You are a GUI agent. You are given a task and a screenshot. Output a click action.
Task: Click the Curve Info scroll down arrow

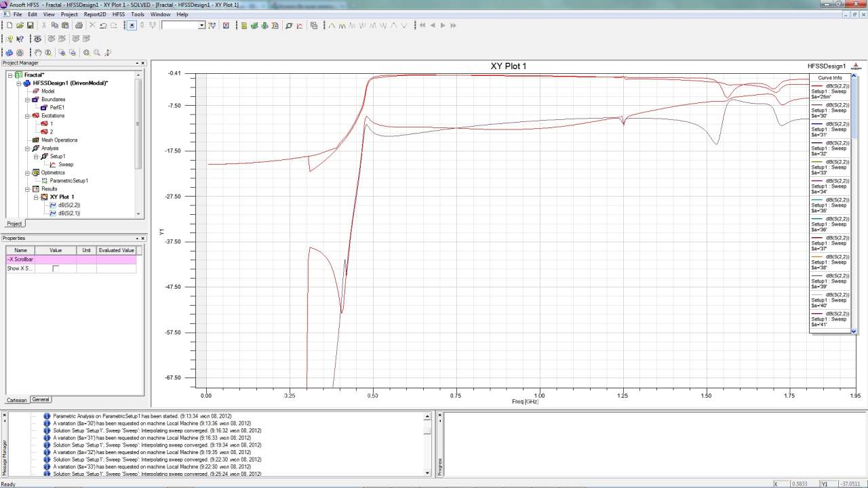coord(854,331)
